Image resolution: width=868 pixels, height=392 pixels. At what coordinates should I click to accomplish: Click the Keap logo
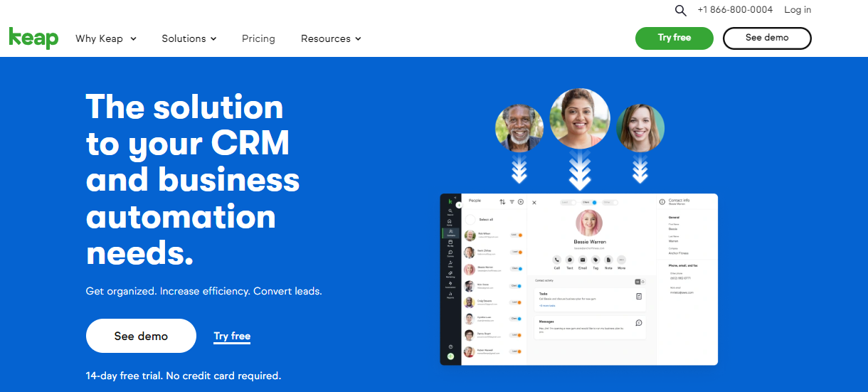pos(33,38)
